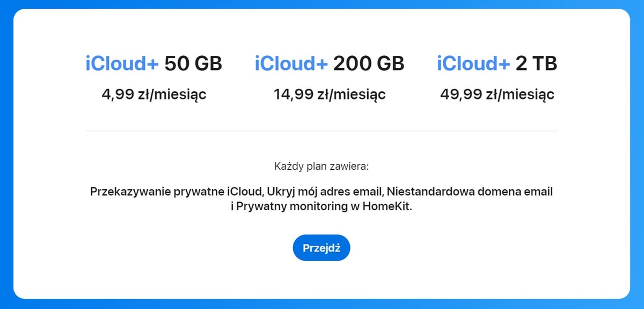The width and height of the screenshot is (644, 309).
Task: Click the 49,99 zł/miesiąc price
Action: (x=497, y=95)
